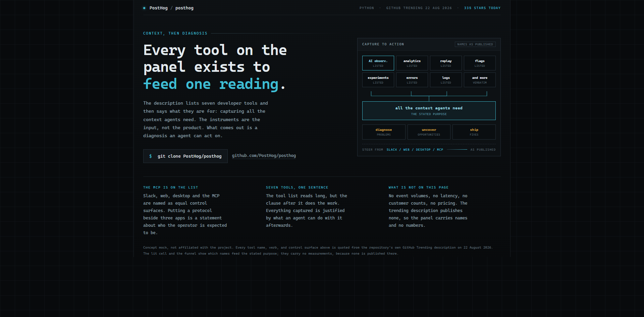
Task: Click the CONTEXT, THEN DIAGNOSIS eyebrow
Action: pos(175,34)
